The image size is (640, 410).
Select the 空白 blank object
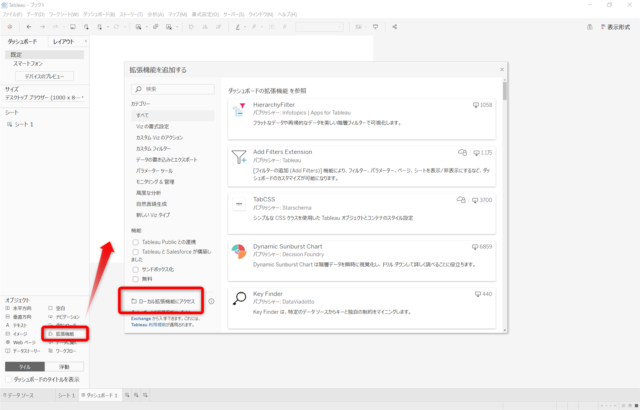pos(57,308)
